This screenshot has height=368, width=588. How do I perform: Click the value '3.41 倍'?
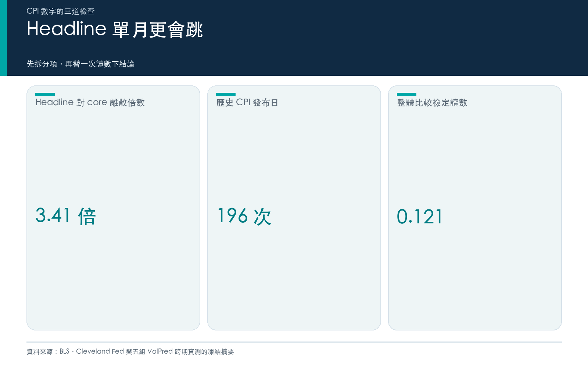(66, 216)
